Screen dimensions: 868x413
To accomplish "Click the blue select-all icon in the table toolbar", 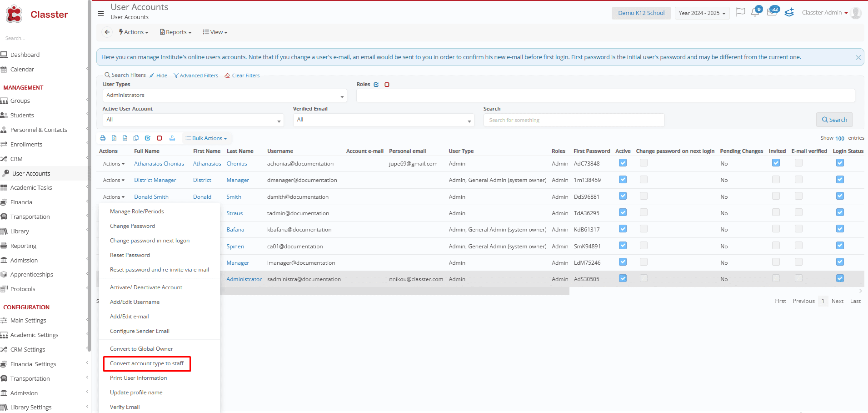I will coord(148,138).
